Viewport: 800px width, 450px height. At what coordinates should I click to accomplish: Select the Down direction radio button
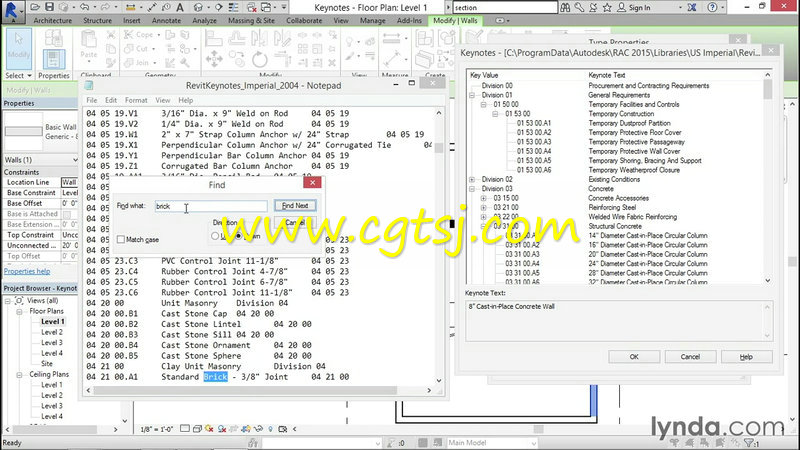coord(238,236)
